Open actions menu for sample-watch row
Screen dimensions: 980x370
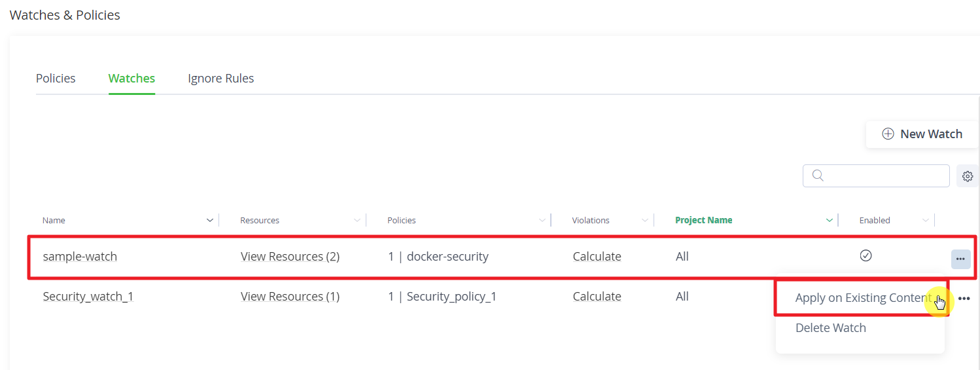pos(960,259)
